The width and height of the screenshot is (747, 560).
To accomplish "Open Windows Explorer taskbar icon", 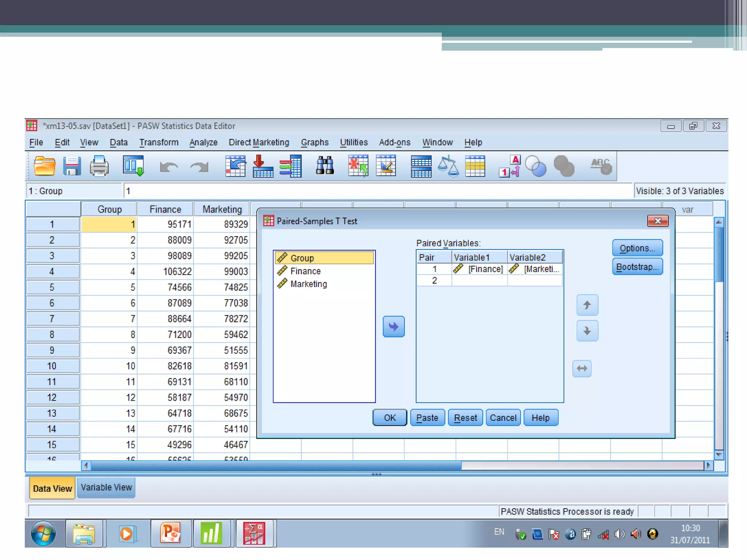I will 84,534.
